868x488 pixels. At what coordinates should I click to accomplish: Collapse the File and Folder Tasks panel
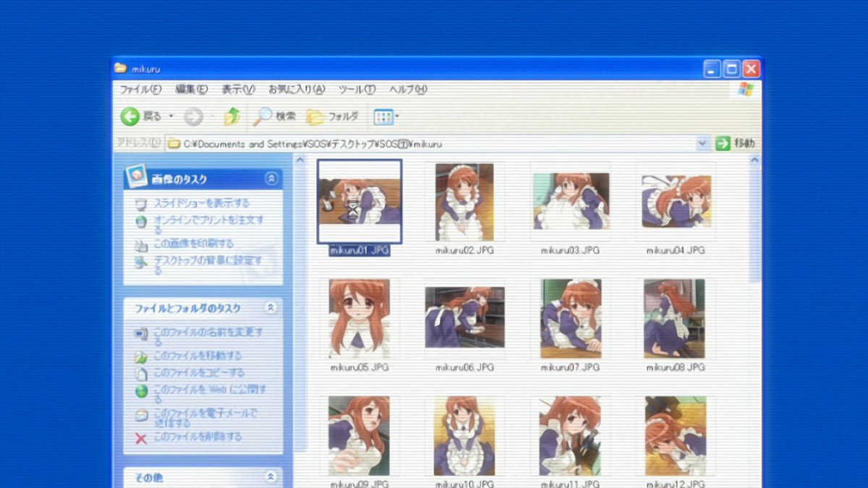pos(271,308)
